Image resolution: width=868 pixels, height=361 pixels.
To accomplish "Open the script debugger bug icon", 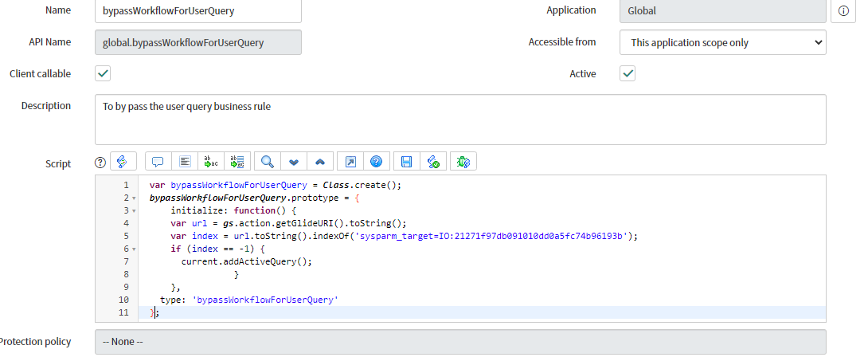I will pyautogui.click(x=463, y=162).
